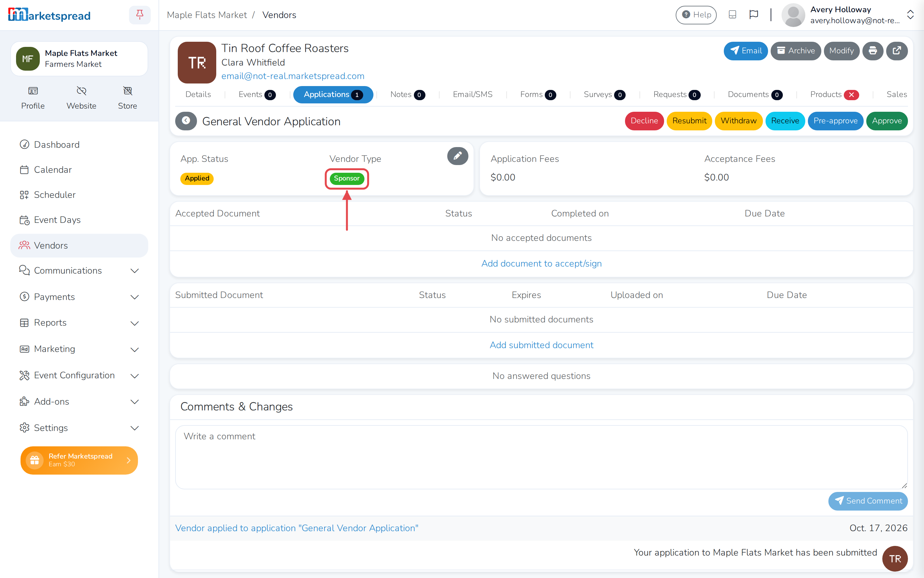This screenshot has width=924, height=578.
Task: Click the Send Comment button
Action: pyautogui.click(x=868, y=501)
